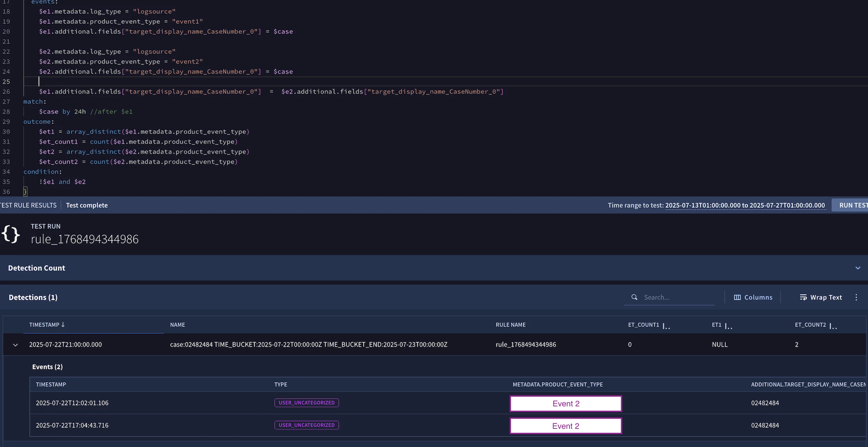868x447 pixels.
Task: Open the Columns chooser
Action: click(x=753, y=297)
